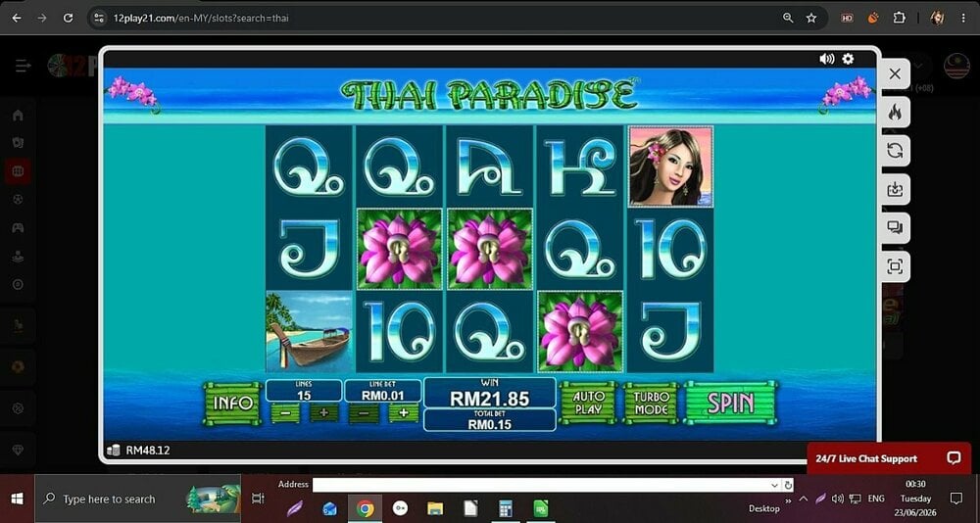The height and width of the screenshot is (523, 980).
Task: Open Windows Start menu
Action: (17, 499)
